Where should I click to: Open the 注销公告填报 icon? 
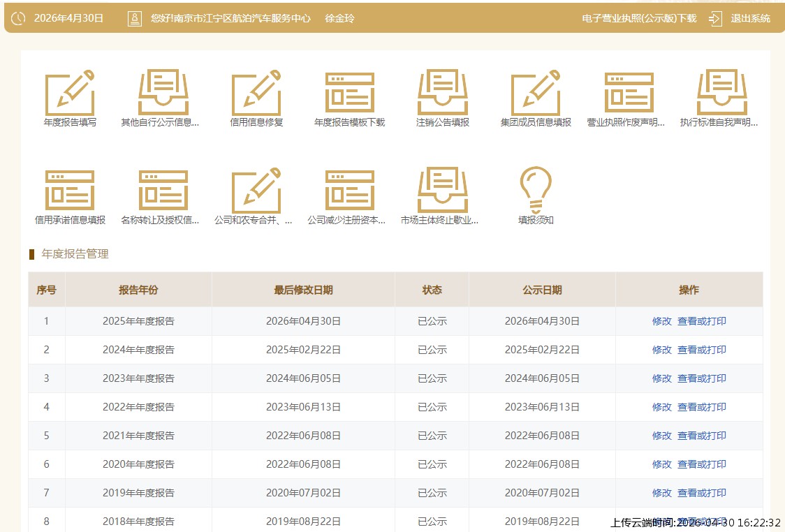pos(443,93)
